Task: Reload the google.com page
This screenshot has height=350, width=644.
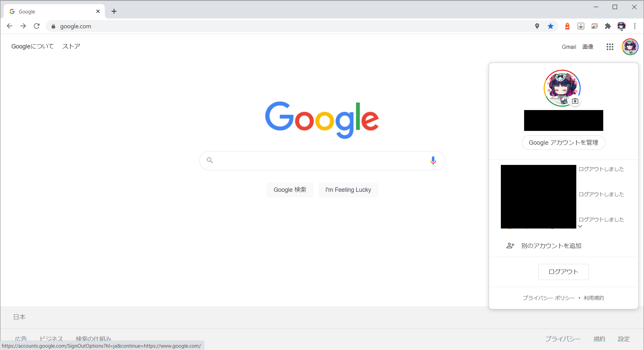Action: click(37, 26)
